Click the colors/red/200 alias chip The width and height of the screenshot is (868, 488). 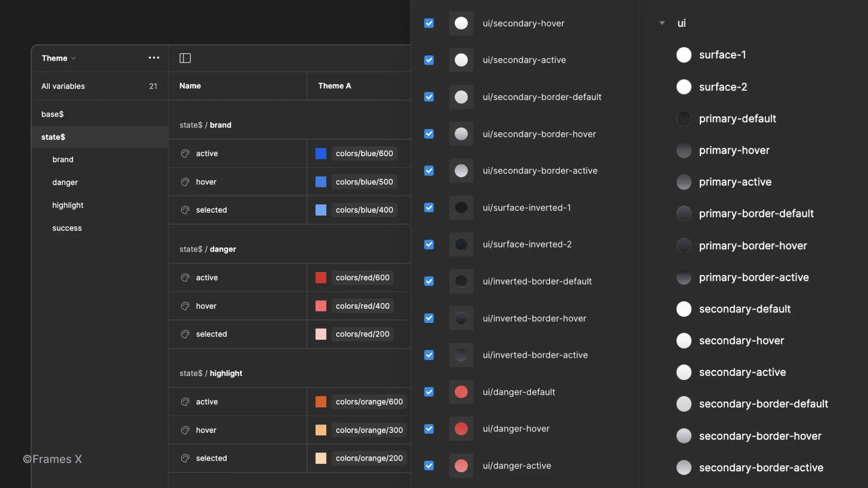[x=363, y=334]
